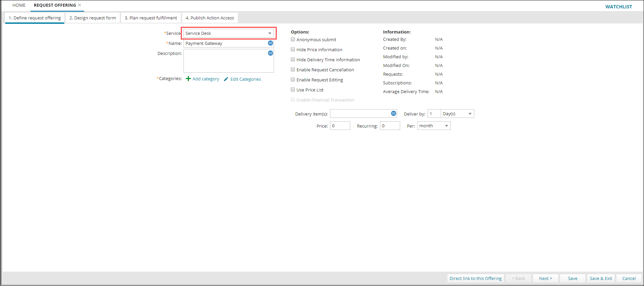Check the Hide Price information option
644x286 pixels.
[x=293, y=50]
